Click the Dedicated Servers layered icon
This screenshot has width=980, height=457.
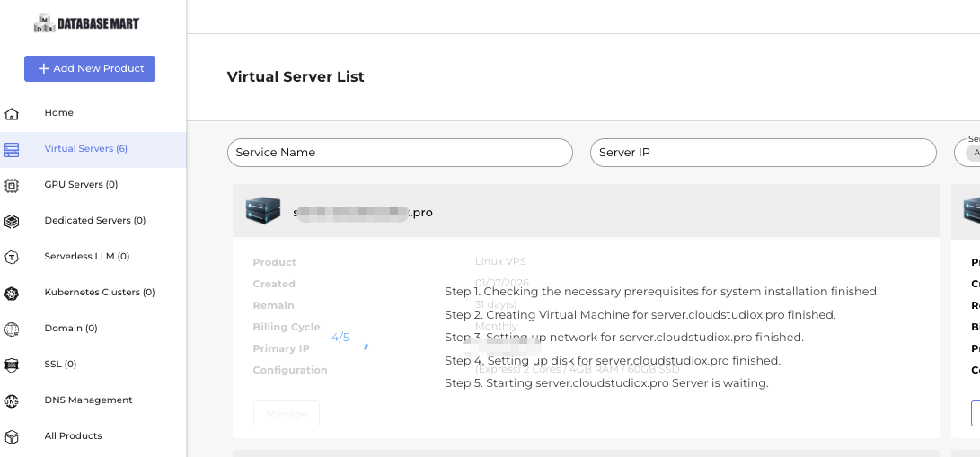tap(12, 222)
